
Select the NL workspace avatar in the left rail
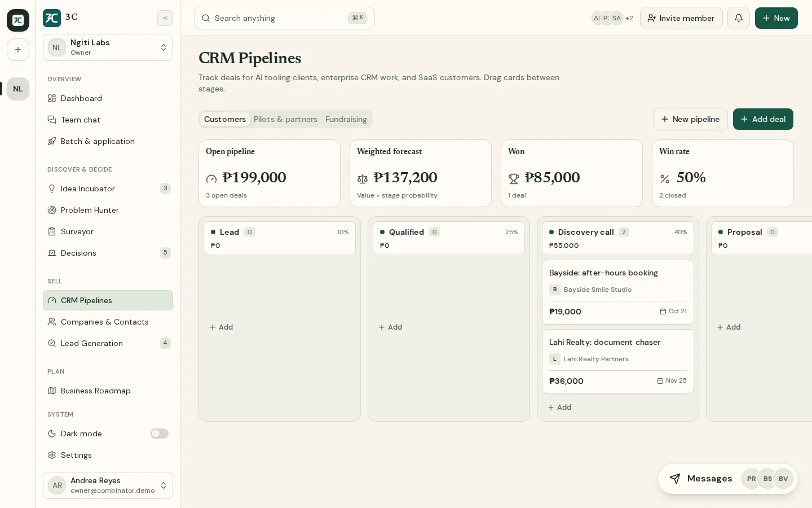coord(18,89)
